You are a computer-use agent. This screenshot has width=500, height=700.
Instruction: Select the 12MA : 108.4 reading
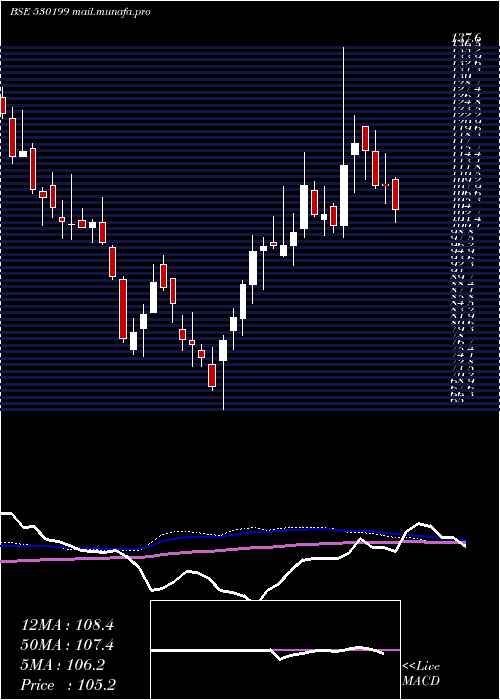click(x=67, y=625)
